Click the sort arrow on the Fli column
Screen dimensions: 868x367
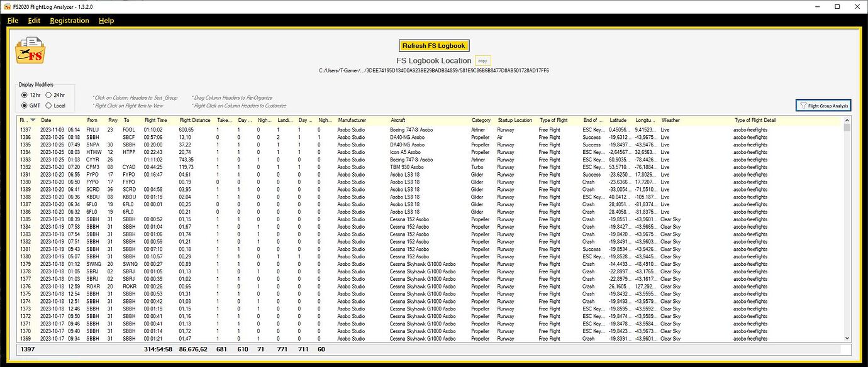pyautogui.click(x=33, y=120)
